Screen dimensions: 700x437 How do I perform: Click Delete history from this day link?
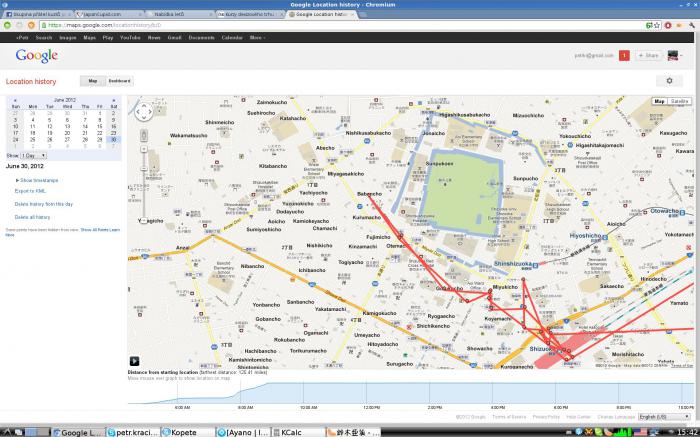click(x=43, y=204)
